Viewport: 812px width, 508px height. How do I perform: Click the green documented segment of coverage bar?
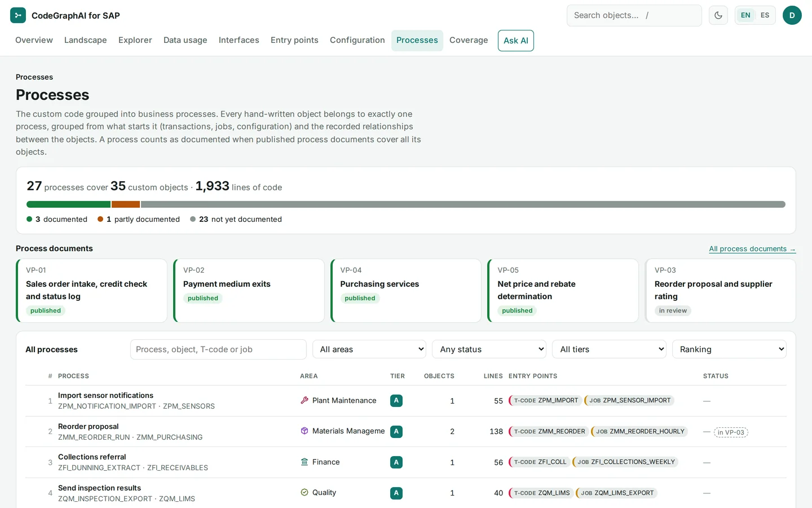tap(68, 204)
